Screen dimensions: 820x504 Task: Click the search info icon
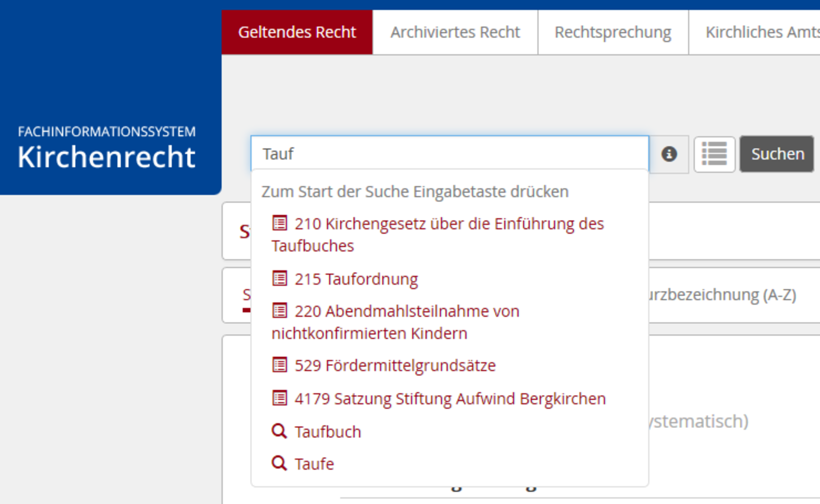tap(669, 154)
